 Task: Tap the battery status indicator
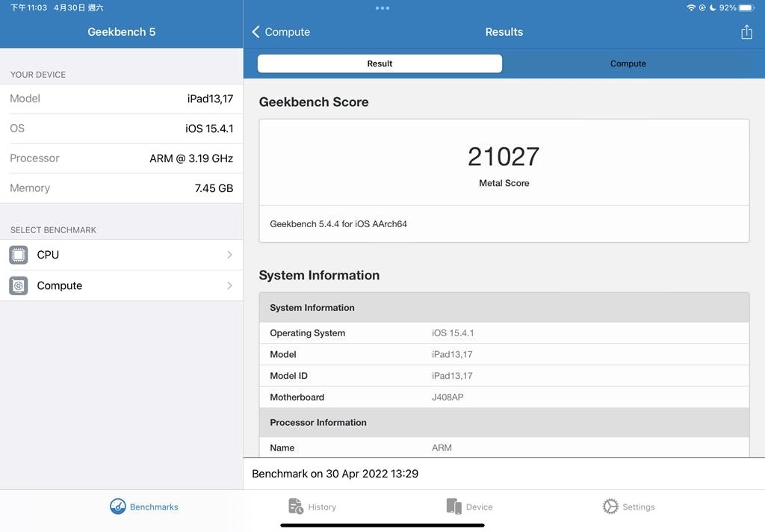point(746,7)
